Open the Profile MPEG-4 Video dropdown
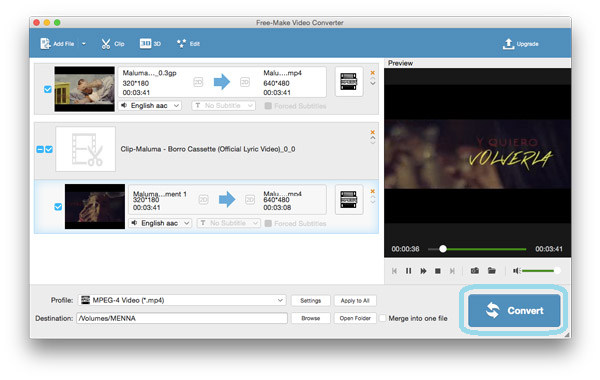This screenshot has height=380, width=600. coord(183,300)
